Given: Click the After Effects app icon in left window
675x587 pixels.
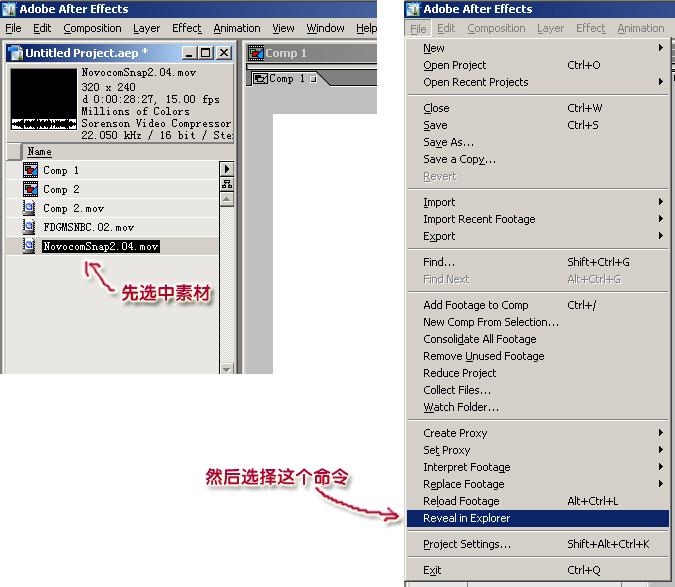Looking at the screenshot, I should point(9,9).
